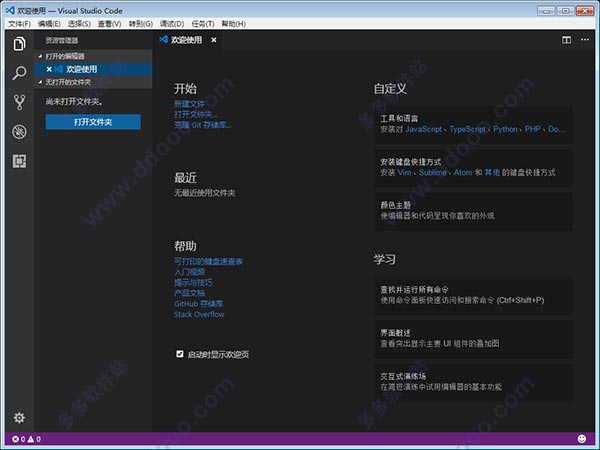Viewport: 600px width, 450px height.
Task: Click the Atom keyboard shortcuts link
Action: [x=463, y=173]
